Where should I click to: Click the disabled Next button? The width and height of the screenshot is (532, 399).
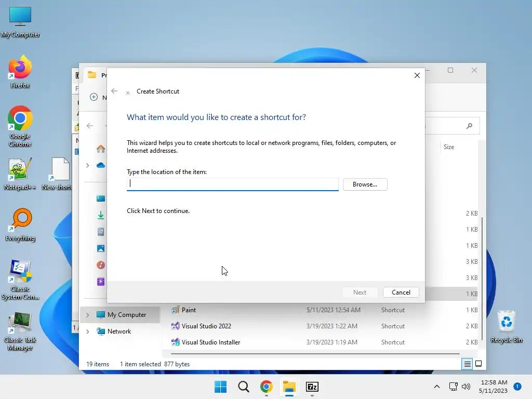coord(360,292)
